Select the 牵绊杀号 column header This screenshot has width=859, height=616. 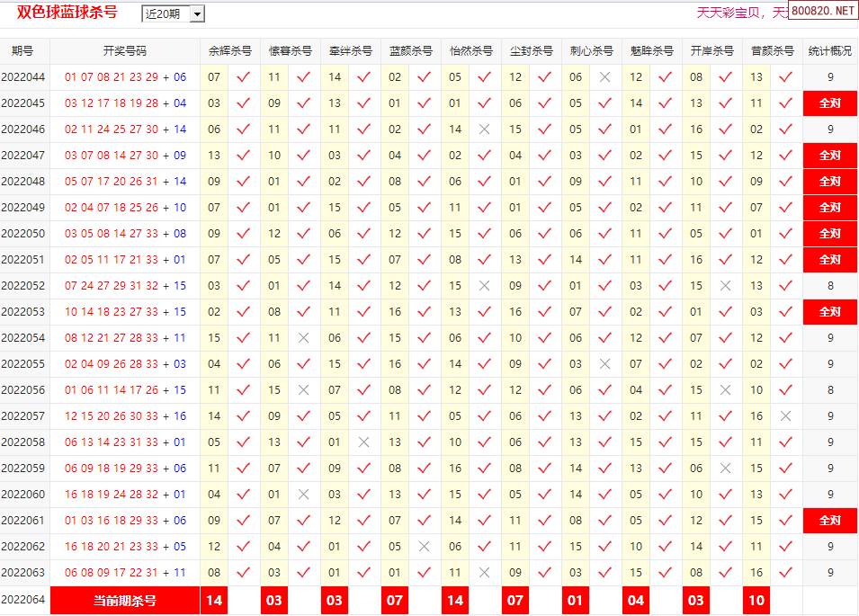(x=351, y=51)
